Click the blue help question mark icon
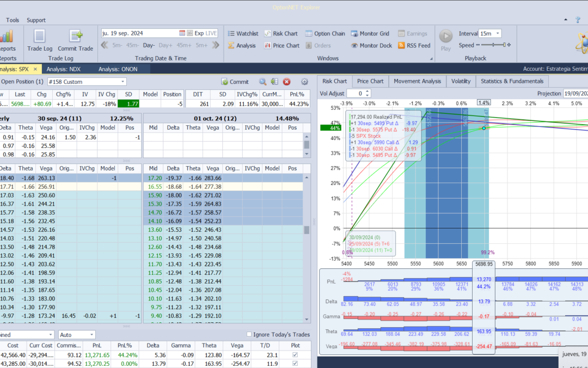 pos(578,20)
